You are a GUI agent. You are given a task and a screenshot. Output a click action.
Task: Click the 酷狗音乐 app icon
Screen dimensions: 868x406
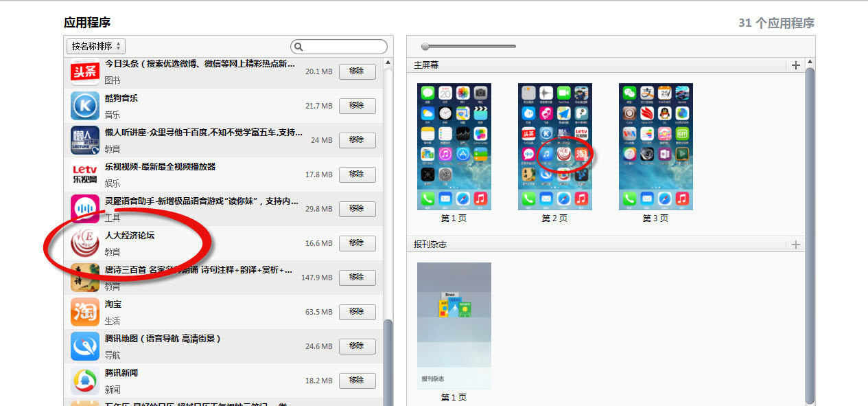point(85,106)
